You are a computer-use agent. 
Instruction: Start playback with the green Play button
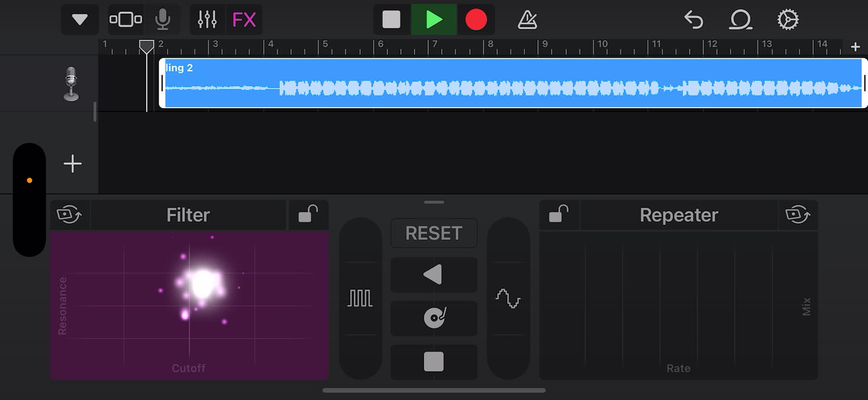[434, 19]
